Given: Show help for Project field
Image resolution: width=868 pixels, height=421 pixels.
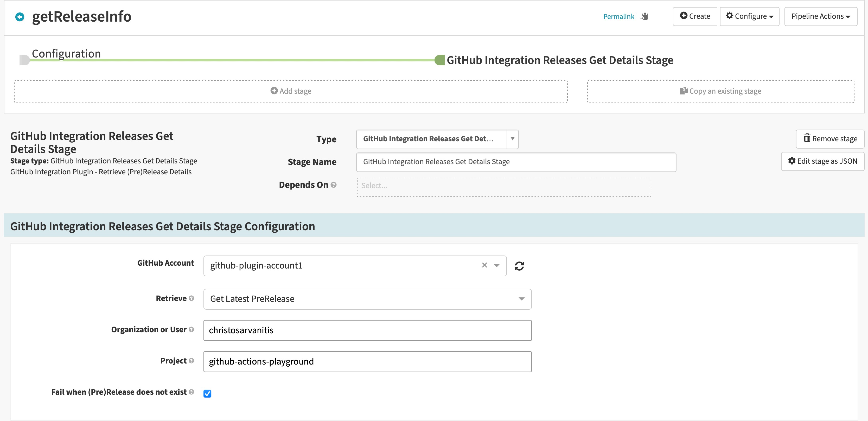Looking at the screenshot, I should [x=192, y=361].
